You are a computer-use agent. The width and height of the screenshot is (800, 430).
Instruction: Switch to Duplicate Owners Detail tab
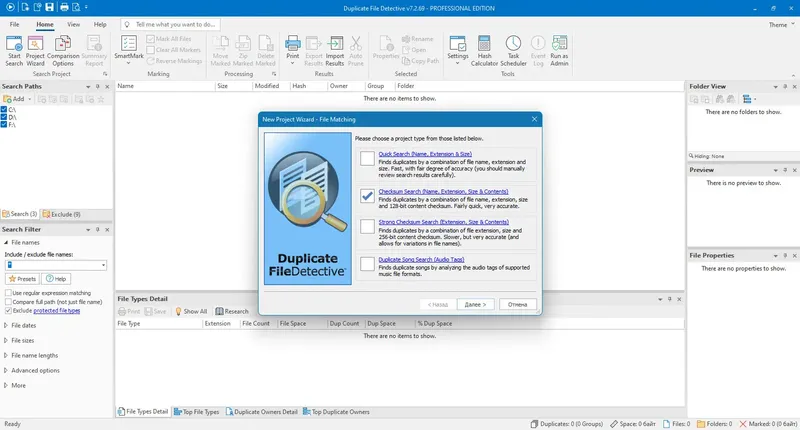(262, 412)
